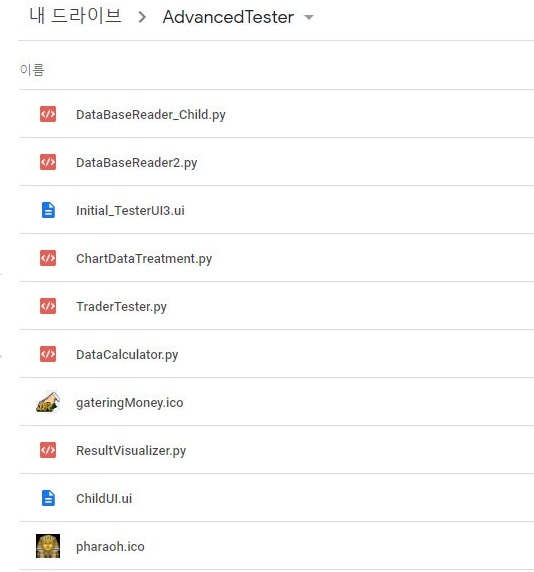Click the code icon for ResultVisualizer.py

pyautogui.click(x=48, y=450)
